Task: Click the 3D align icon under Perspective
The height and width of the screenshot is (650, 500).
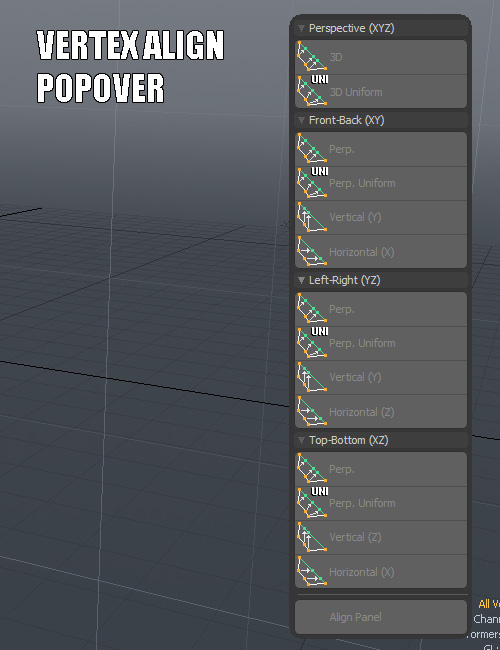Action: [312, 57]
